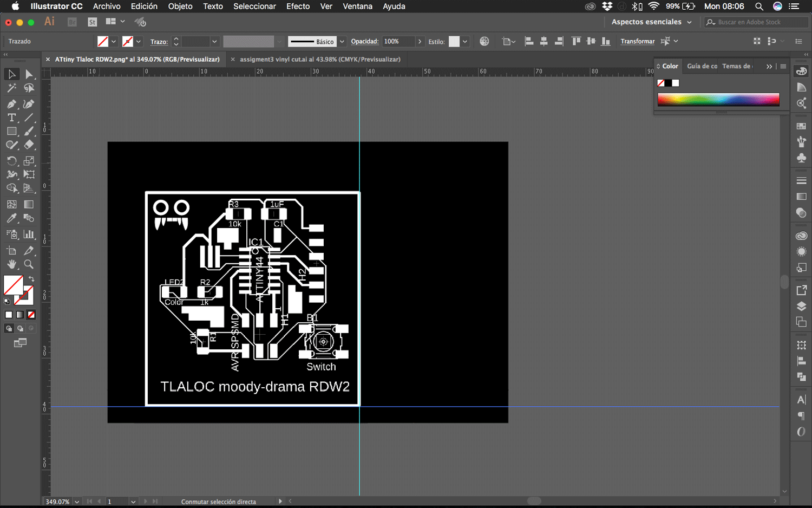Open the Stroke panel icon
Screen dimensions: 812x508
(x=802, y=180)
